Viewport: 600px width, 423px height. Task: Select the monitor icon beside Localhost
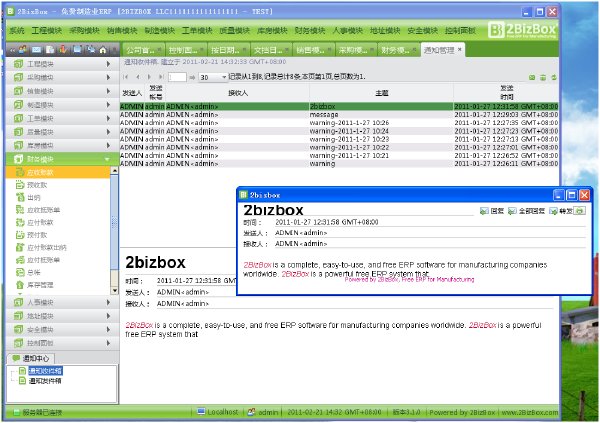pyautogui.click(x=201, y=412)
